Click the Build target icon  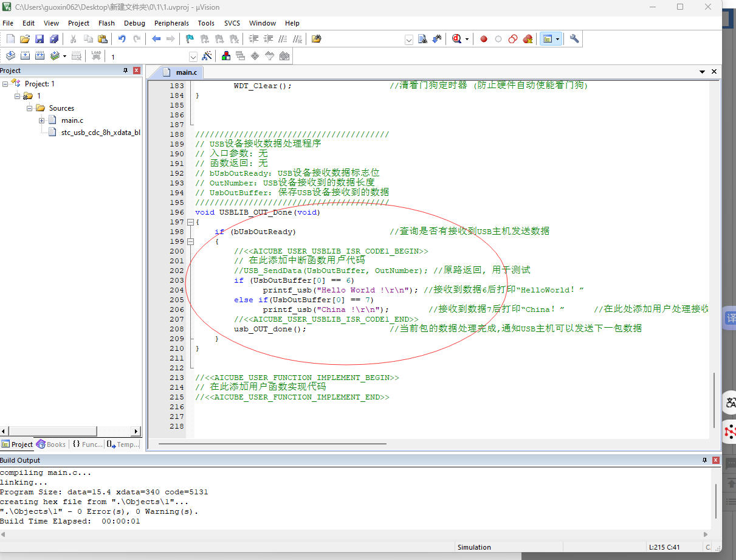click(x=25, y=56)
